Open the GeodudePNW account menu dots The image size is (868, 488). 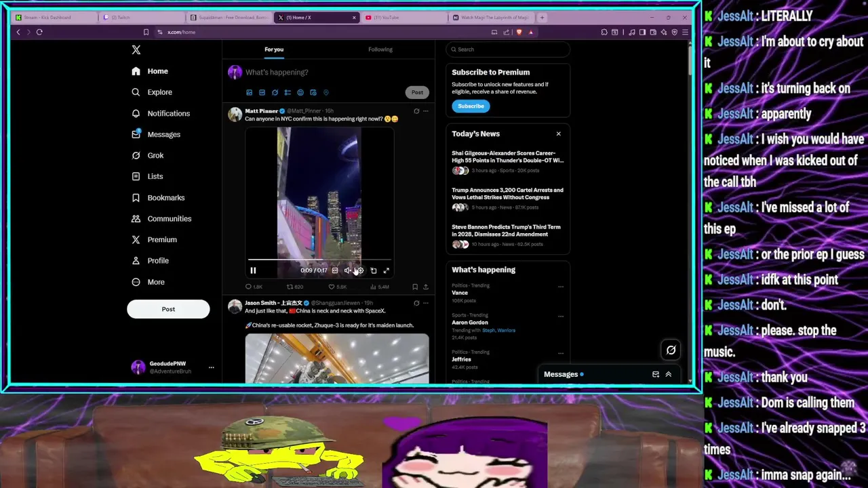(211, 367)
